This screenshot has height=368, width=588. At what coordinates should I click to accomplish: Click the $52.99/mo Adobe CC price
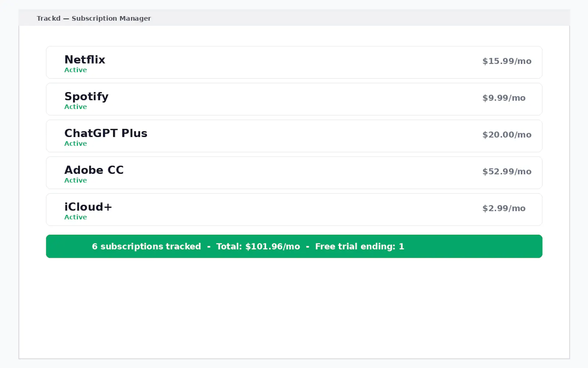[507, 171]
